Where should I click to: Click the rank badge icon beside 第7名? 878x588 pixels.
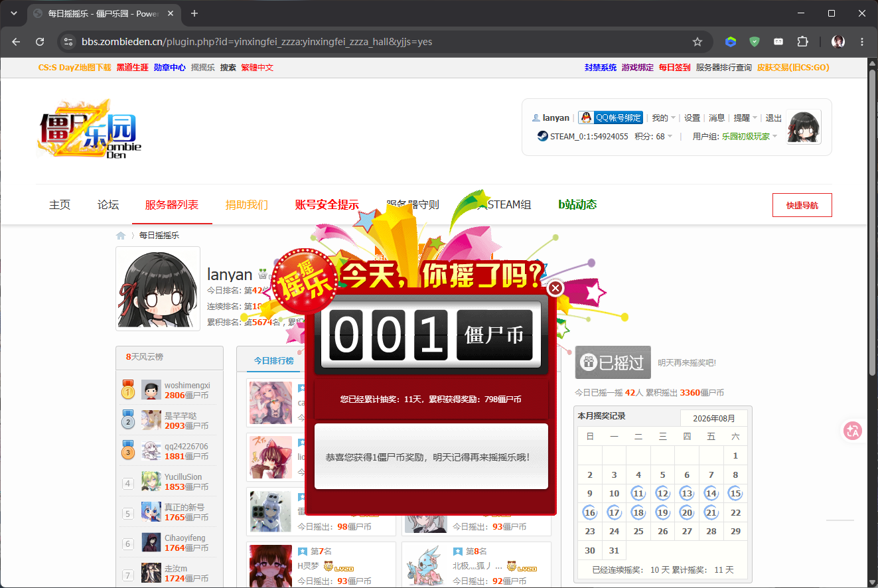(303, 551)
